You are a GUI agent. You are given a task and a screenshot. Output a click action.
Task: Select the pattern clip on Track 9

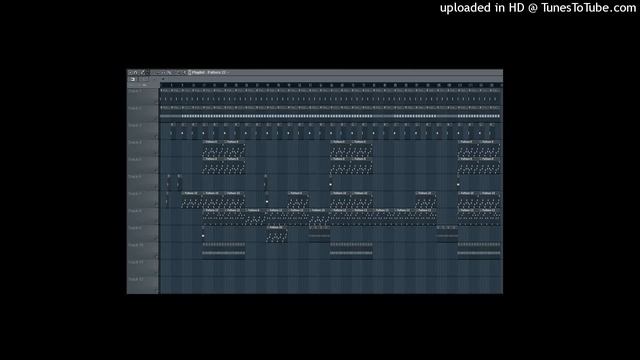tap(277, 234)
